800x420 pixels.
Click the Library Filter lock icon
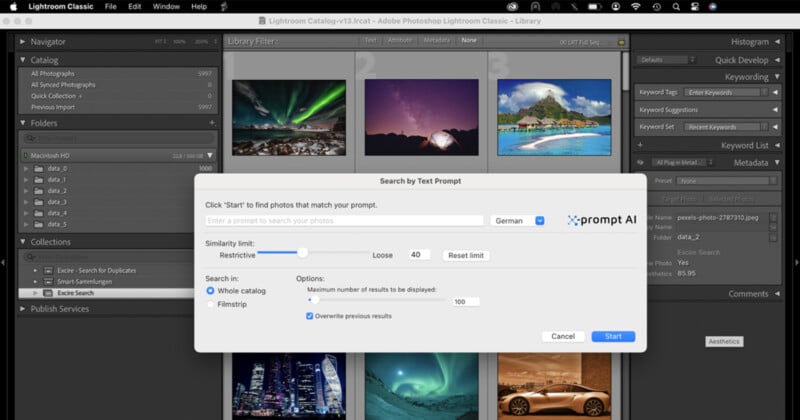tap(621, 42)
